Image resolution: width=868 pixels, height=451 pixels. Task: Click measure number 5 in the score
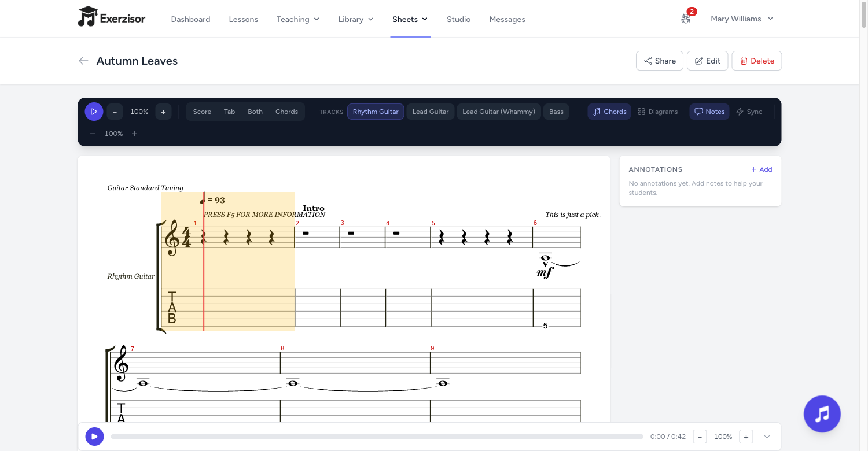point(433,223)
